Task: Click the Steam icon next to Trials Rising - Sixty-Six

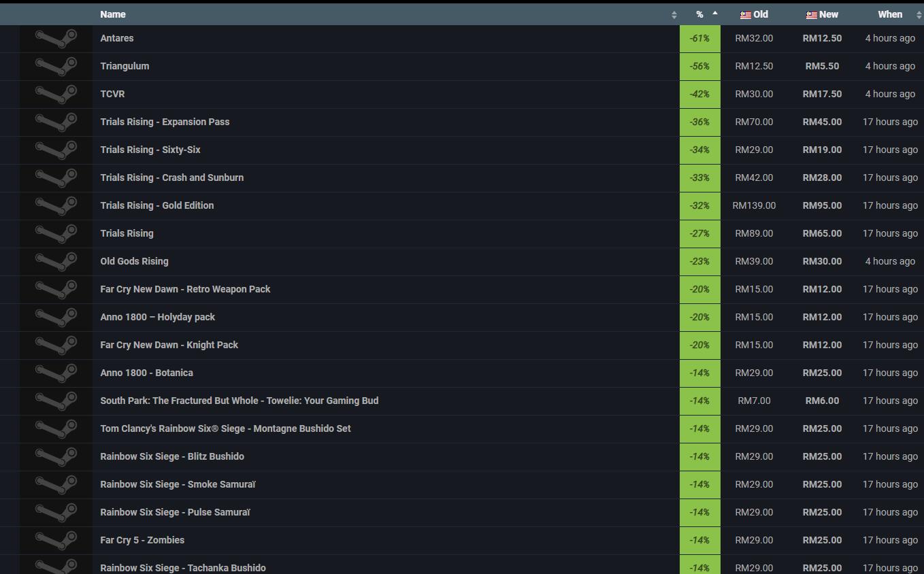Action: pyautogui.click(x=56, y=150)
